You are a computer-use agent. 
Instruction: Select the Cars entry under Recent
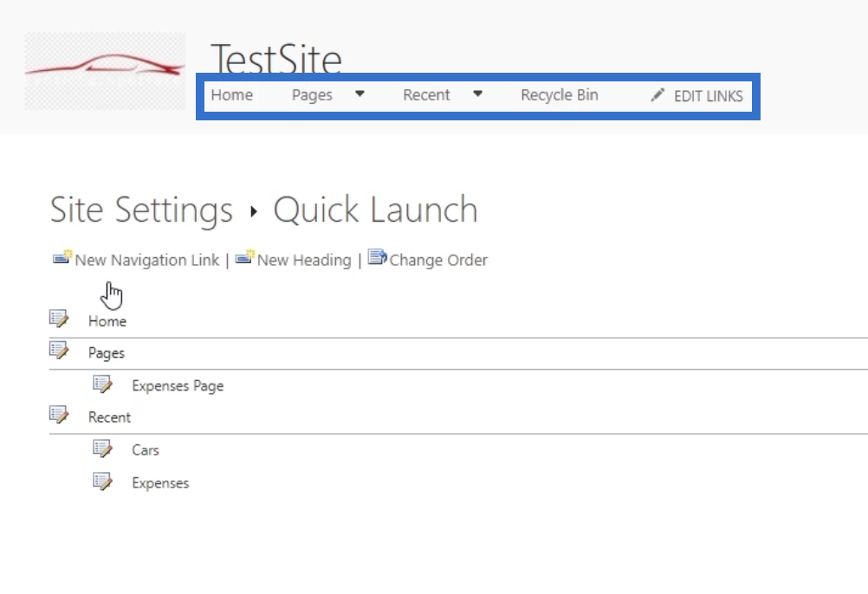click(146, 450)
